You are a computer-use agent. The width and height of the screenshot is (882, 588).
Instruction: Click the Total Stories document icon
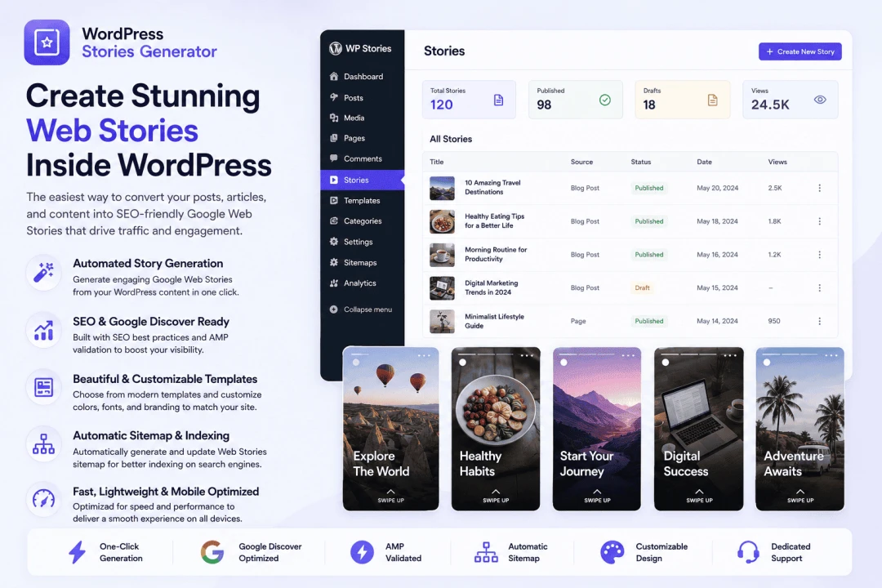point(498,100)
